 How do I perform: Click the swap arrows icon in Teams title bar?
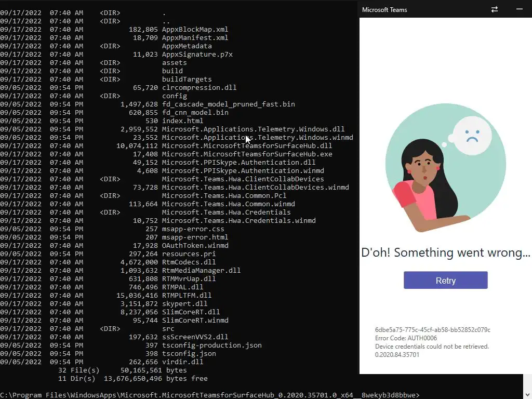pos(495,9)
